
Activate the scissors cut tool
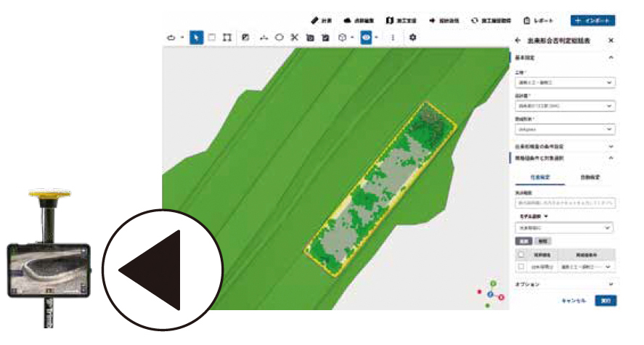coord(295,37)
